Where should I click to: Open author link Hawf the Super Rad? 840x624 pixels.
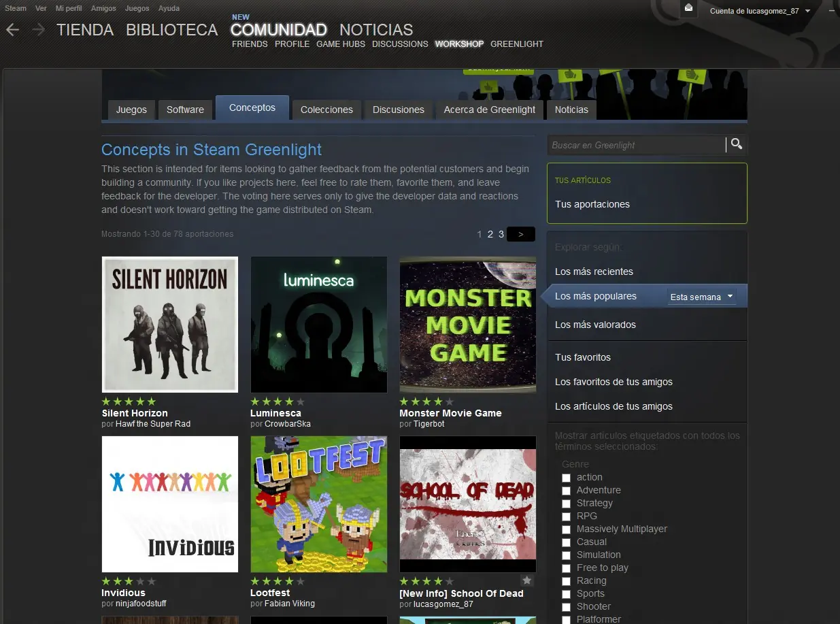(153, 424)
